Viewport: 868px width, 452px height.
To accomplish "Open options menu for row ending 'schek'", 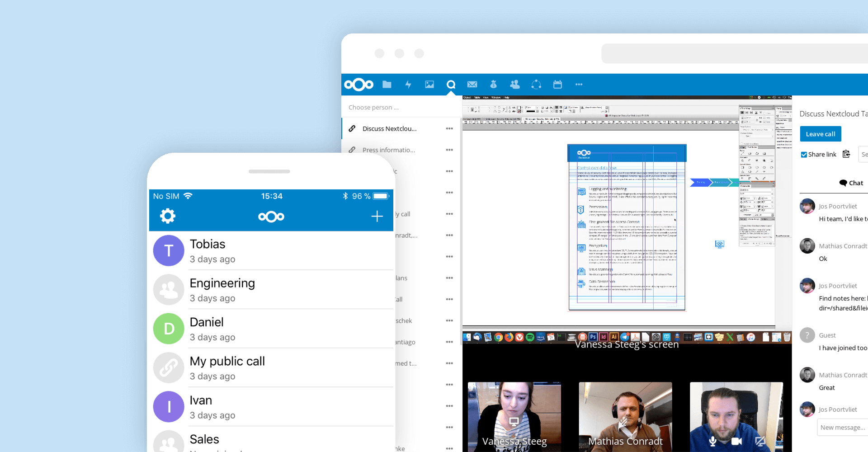I will (x=449, y=321).
